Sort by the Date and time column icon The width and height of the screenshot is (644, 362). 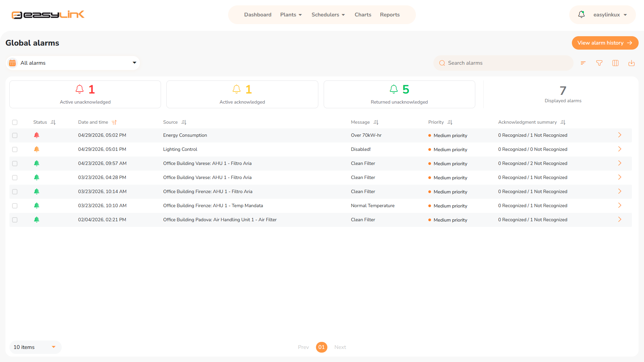[114, 122]
